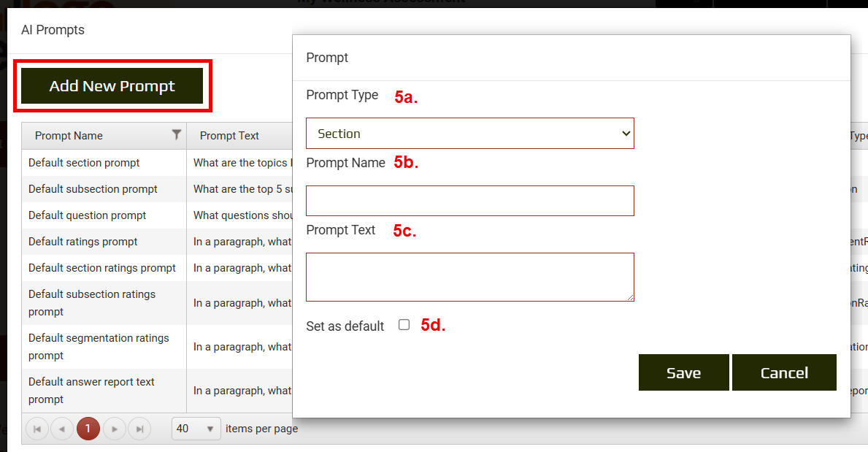Viewport: 868px width, 452px height.
Task: Cancel the Prompt dialog
Action: [783, 372]
